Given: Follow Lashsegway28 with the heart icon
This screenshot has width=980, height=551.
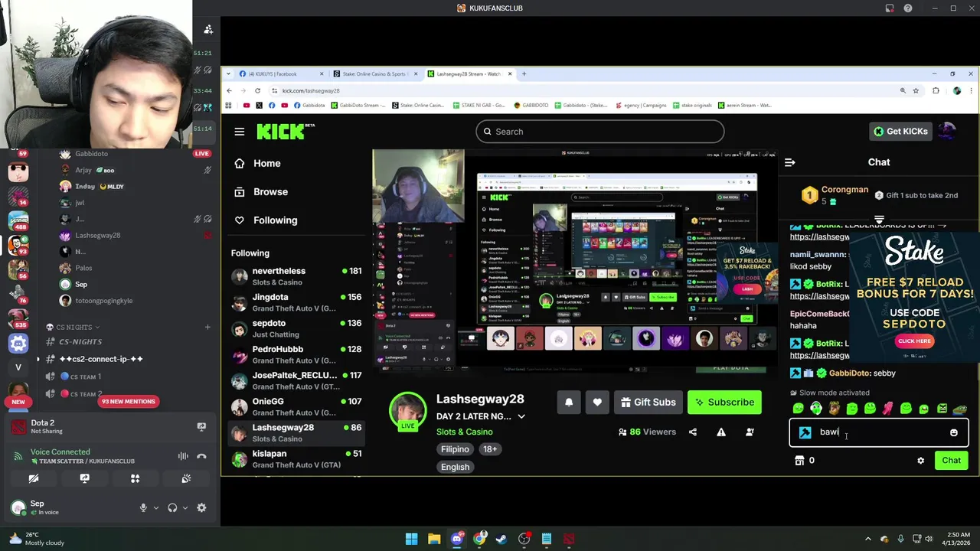Looking at the screenshot, I should click(597, 403).
